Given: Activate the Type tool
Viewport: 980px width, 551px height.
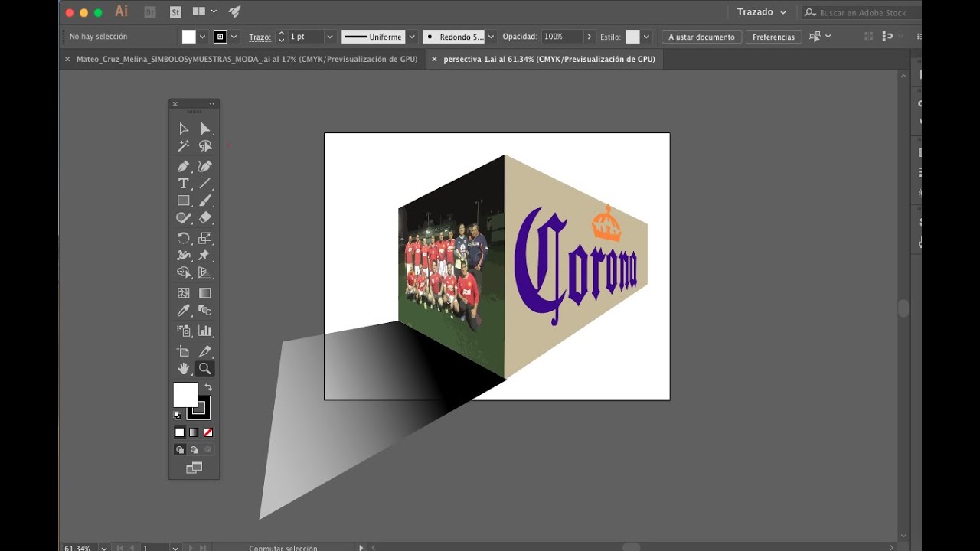Looking at the screenshot, I should pos(184,184).
